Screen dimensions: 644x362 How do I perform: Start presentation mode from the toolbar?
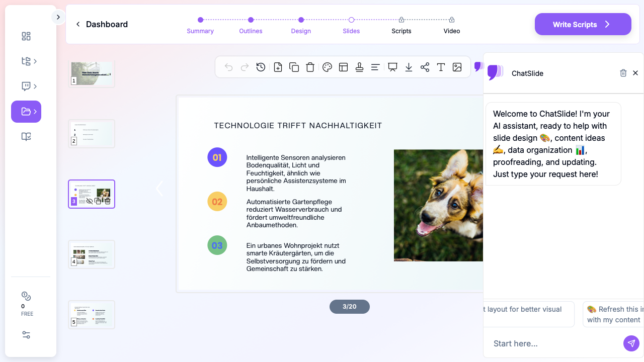pyautogui.click(x=392, y=67)
